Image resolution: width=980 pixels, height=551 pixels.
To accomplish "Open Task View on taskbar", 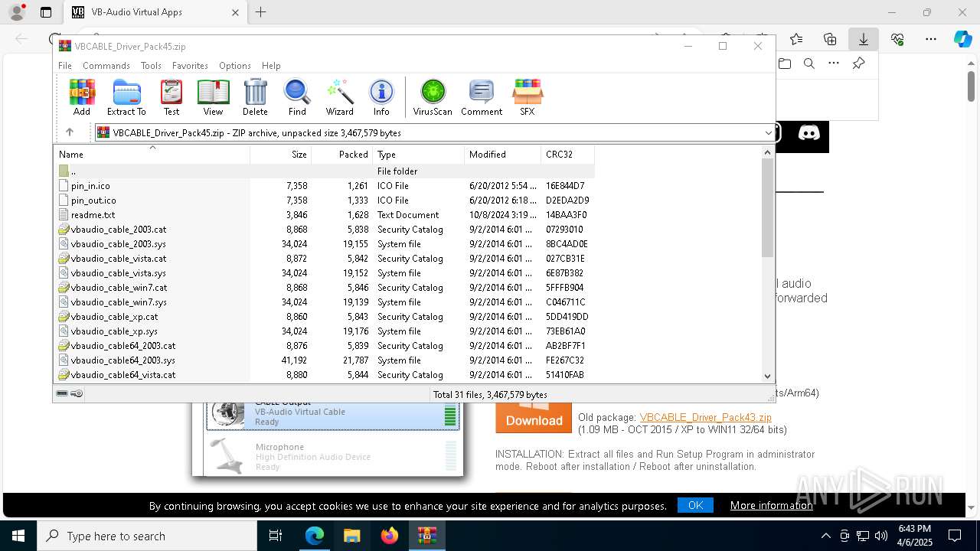I will coord(276,536).
